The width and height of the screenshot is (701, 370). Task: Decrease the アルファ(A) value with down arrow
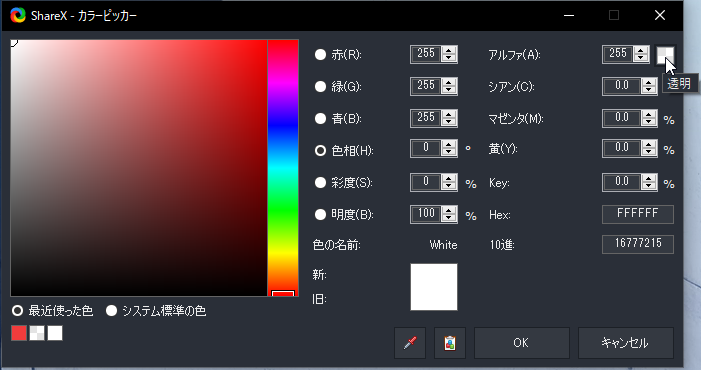pyautogui.click(x=641, y=58)
